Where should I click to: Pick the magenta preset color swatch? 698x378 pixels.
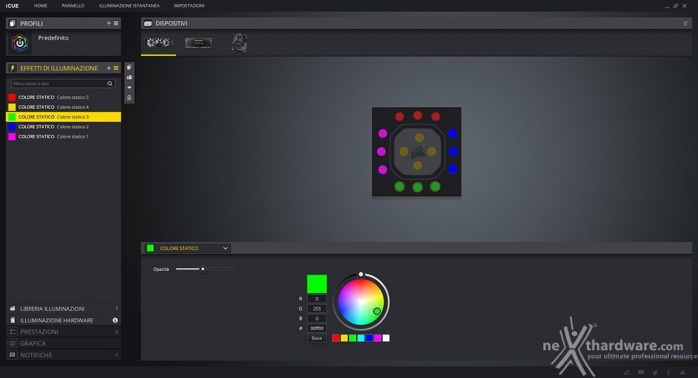377,338
